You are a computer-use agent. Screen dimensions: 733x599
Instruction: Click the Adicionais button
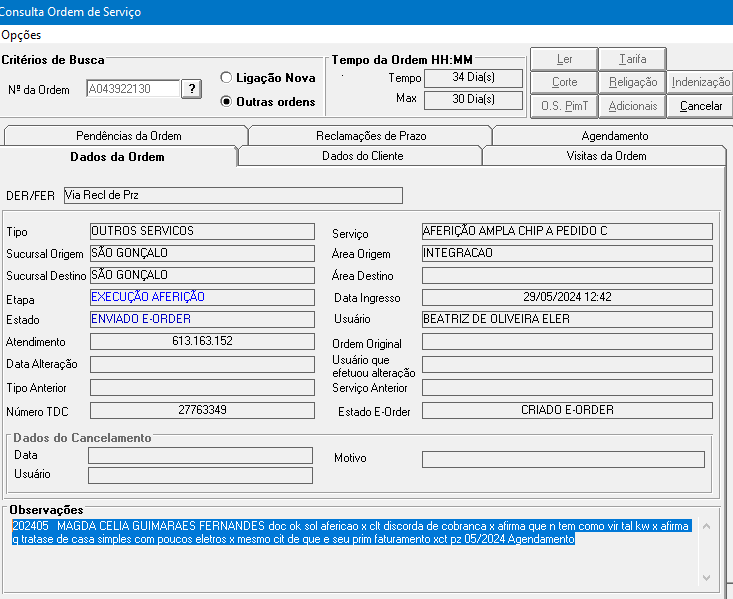coord(632,106)
